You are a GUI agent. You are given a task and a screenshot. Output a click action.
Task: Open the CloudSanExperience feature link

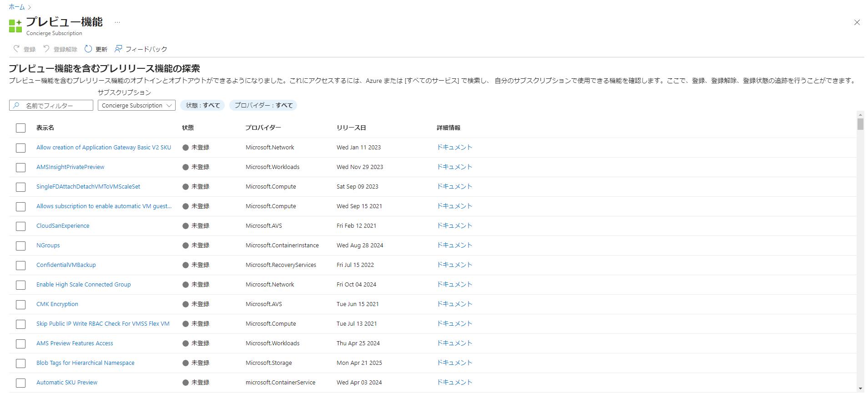tap(63, 226)
